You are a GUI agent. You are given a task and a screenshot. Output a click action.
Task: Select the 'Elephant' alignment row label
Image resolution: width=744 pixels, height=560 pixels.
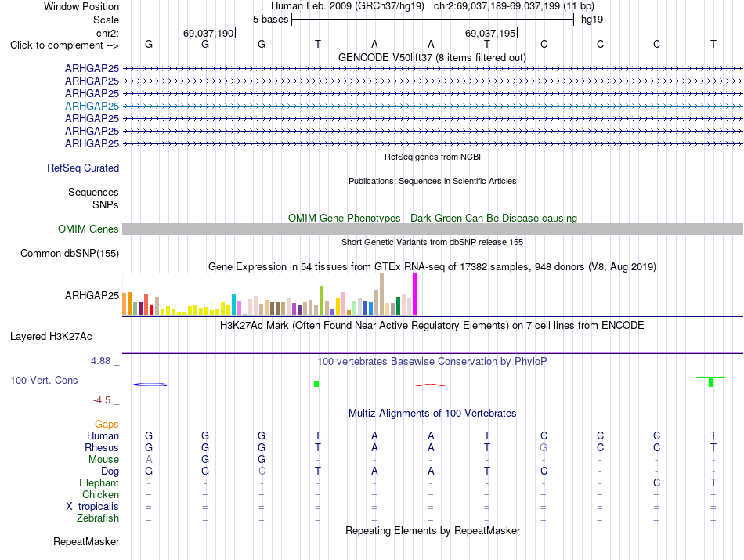coord(99,482)
